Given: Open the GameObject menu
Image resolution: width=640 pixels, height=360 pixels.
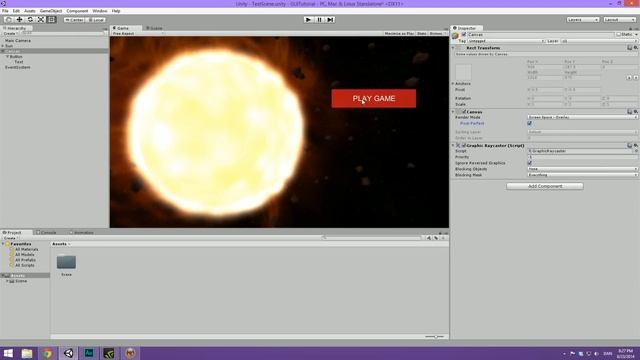Looking at the screenshot, I should click(51, 11).
